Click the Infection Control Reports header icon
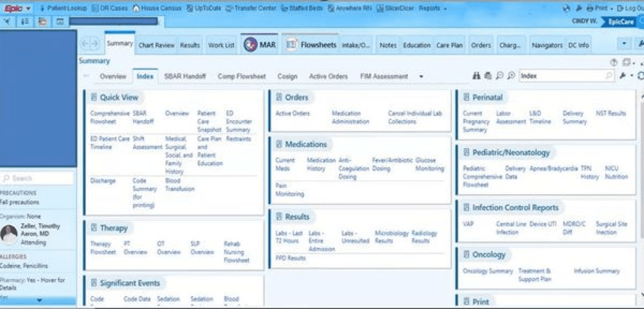 [x=466, y=208]
